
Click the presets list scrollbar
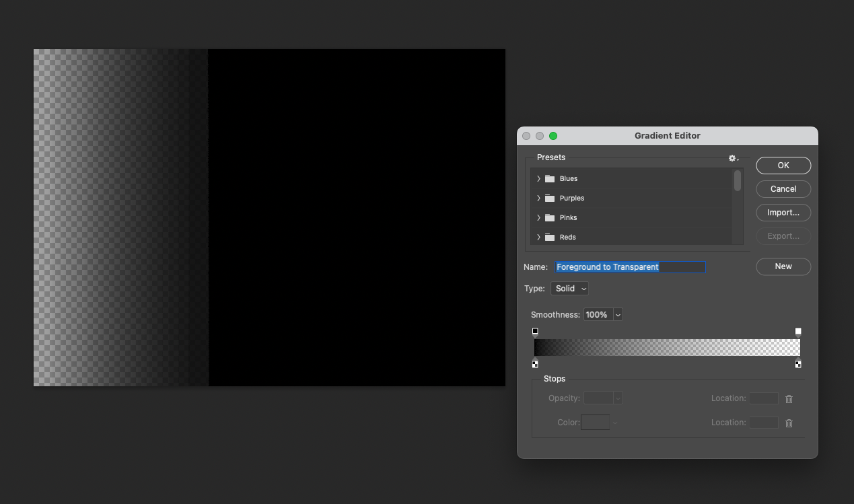[737, 182]
